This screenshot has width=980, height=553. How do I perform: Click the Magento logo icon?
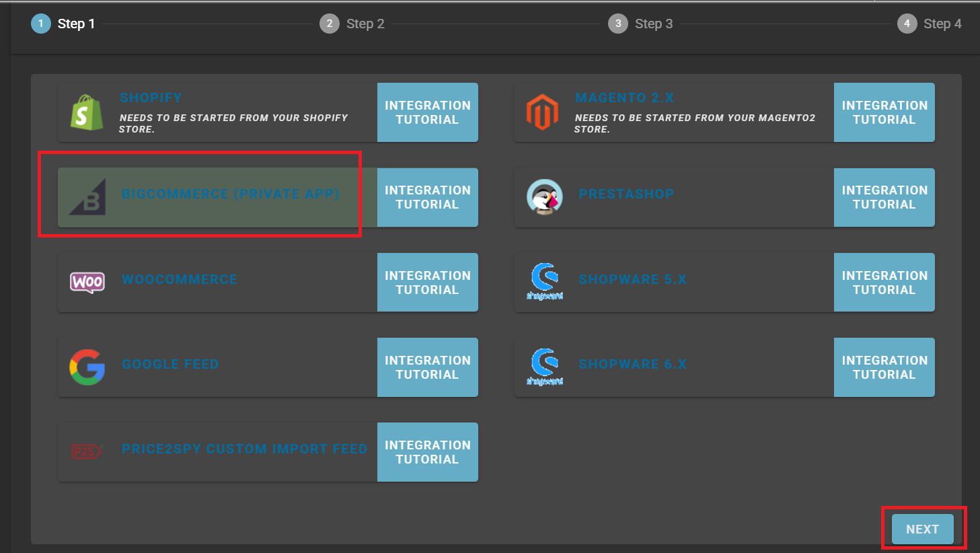[x=542, y=112]
